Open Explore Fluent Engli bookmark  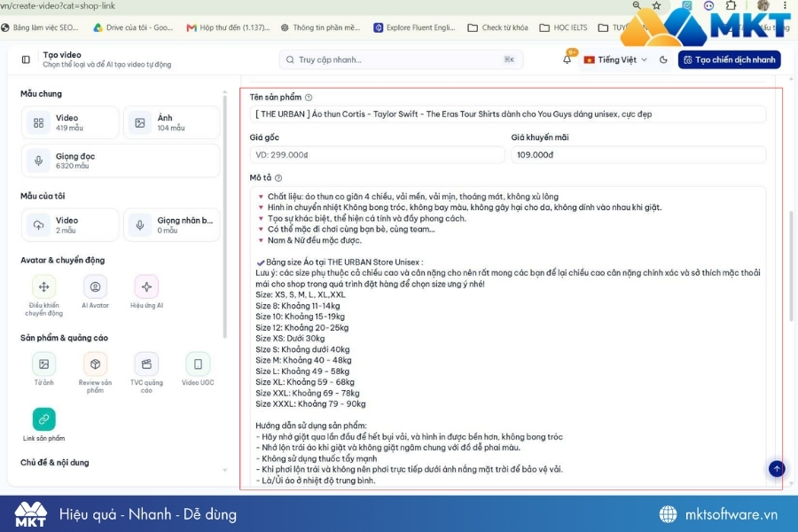pyautogui.click(x=414, y=27)
